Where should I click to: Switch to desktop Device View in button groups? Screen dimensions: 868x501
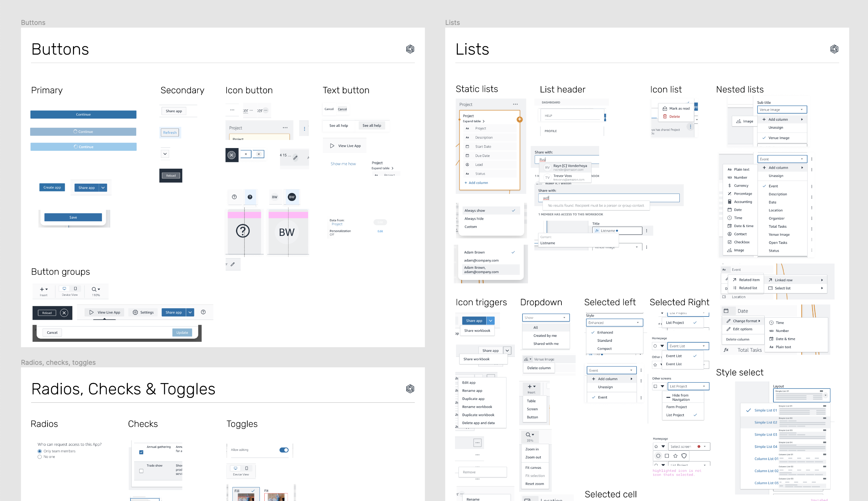click(x=64, y=289)
